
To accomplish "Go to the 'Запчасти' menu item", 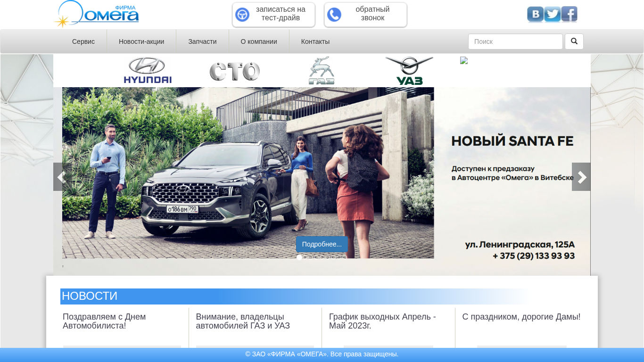I will [x=202, y=41].
